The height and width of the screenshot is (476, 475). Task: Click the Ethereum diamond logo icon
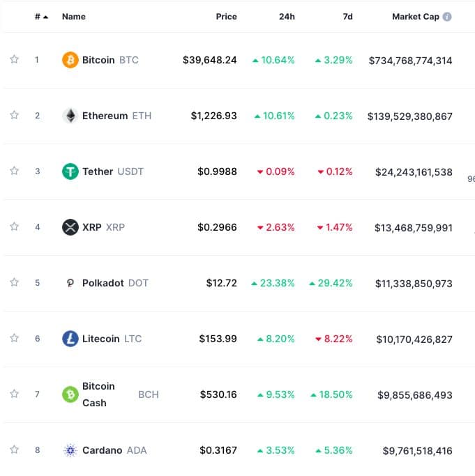click(x=70, y=116)
